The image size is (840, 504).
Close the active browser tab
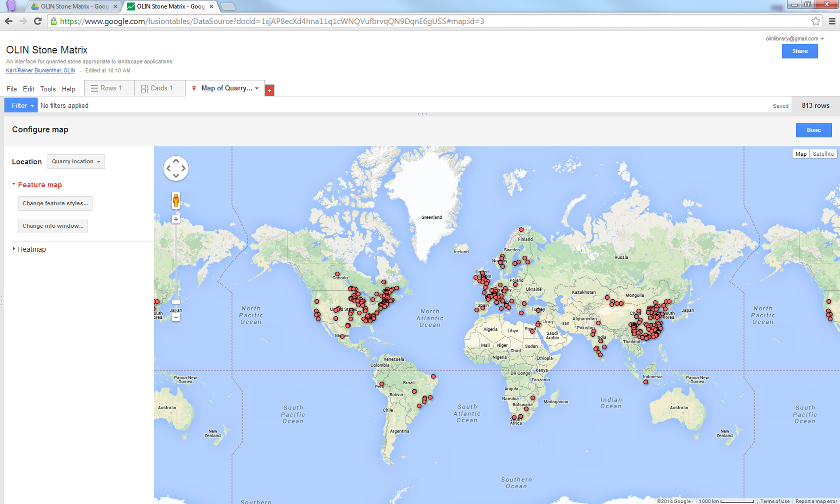[211, 6]
